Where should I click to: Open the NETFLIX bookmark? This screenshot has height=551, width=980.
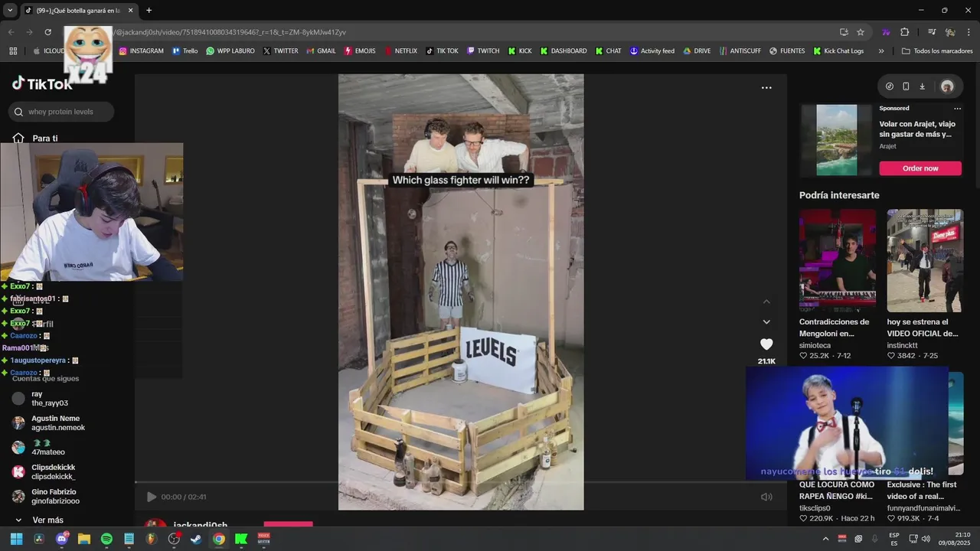[x=400, y=51]
